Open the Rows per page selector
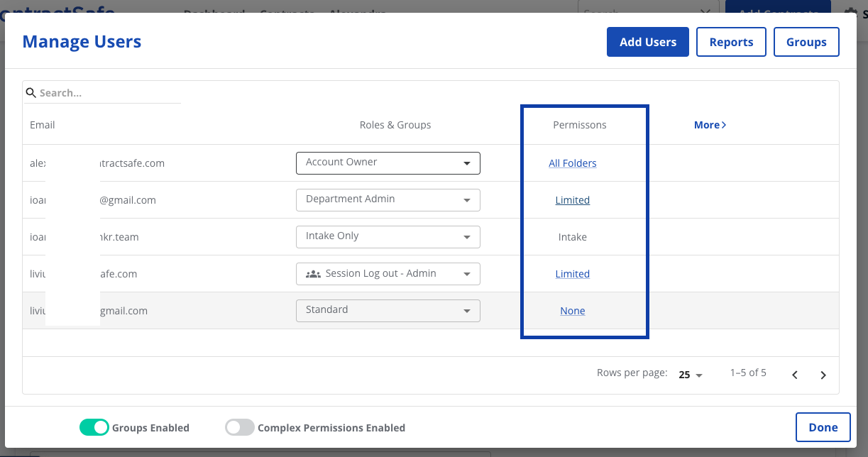Screen dimensions: 868x457 [688, 375]
